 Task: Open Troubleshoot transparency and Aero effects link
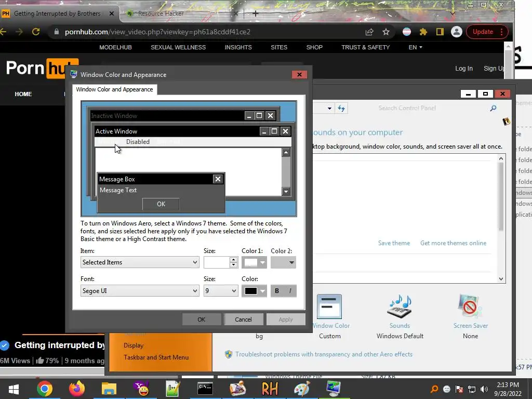tap(324, 354)
